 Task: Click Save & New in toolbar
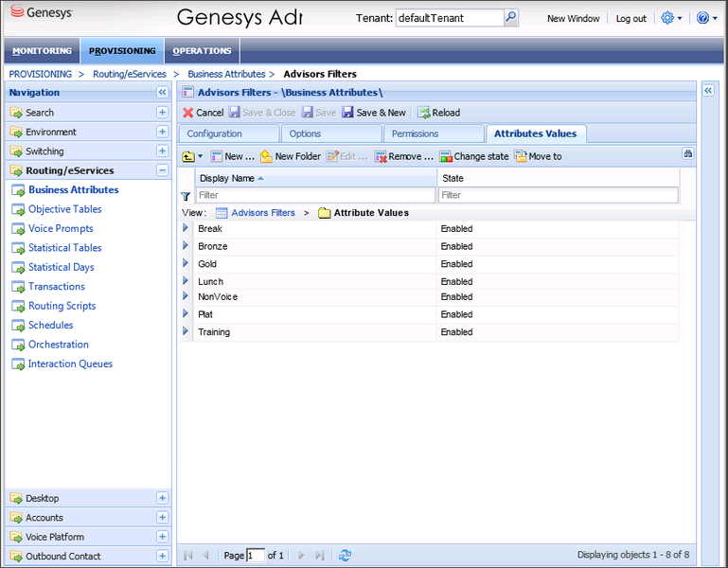coord(374,113)
